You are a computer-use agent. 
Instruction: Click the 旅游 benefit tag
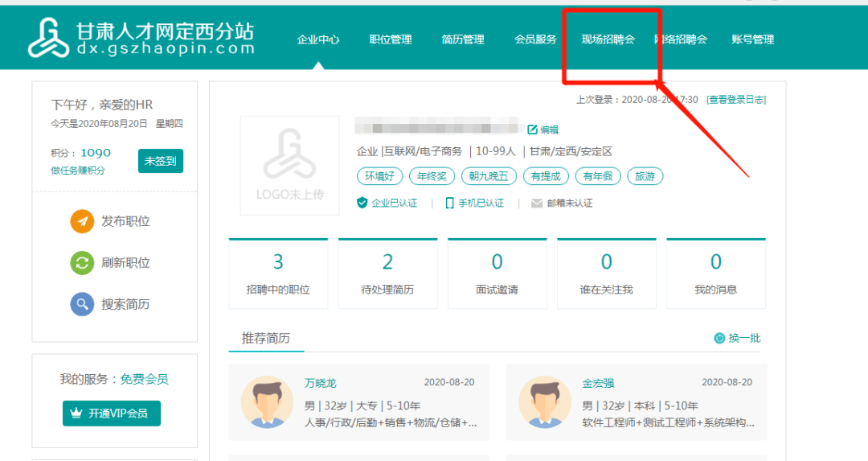(x=645, y=176)
